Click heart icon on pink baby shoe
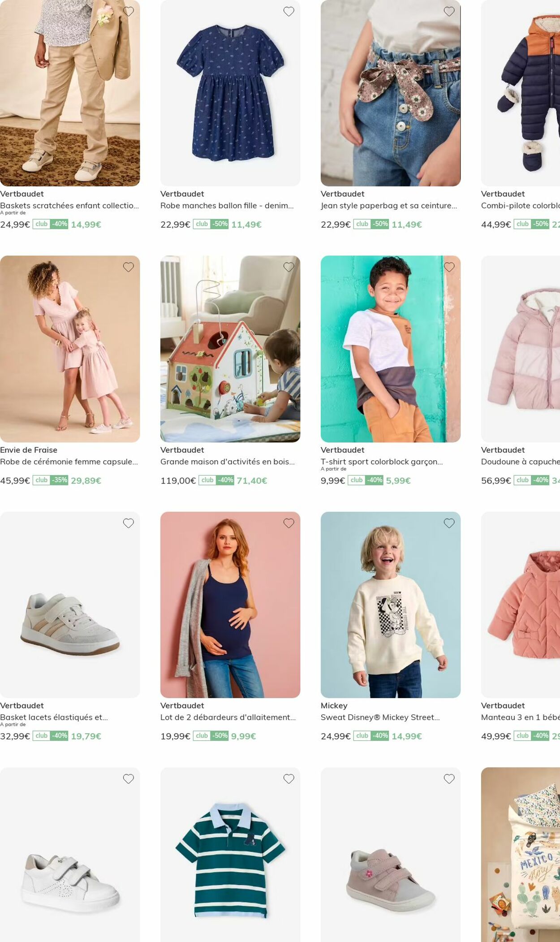This screenshot has height=942, width=560. [449, 779]
